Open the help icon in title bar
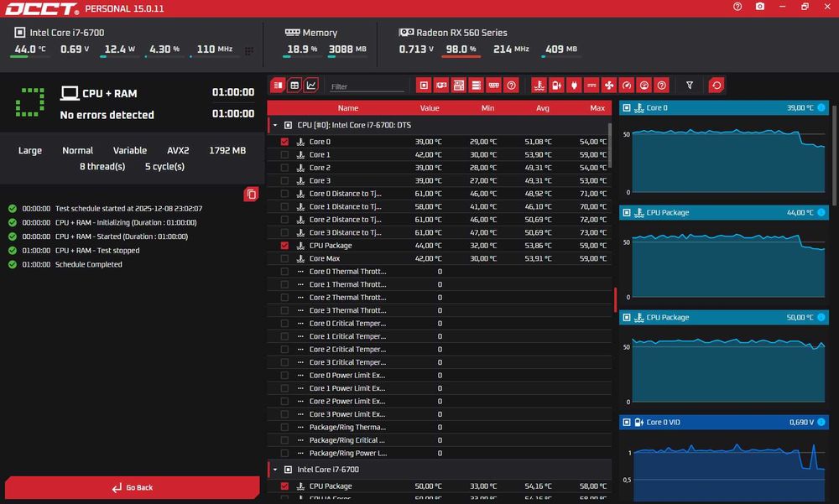The height and width of the screenshot is (504, 839). point(737,7)
